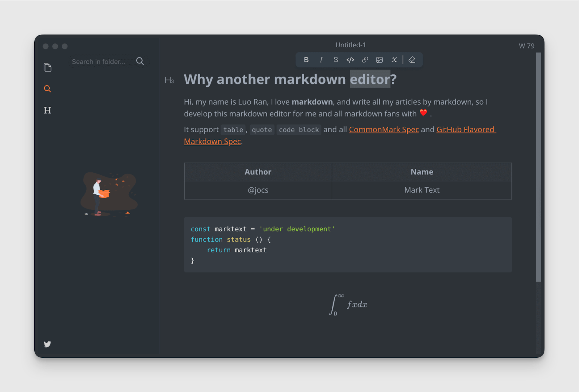Image resolution: width=579 pixels, height=392 pixels.
Task: Insert inline math with the x icon
Action: [x=394, y=60]
